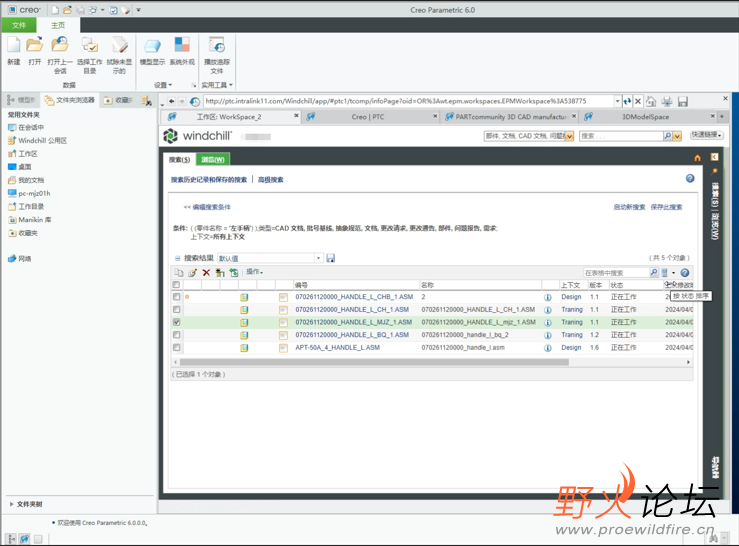The image size is (739, 546).
Task: Open the 文件 ribbon tab
Action: coord(19,25)
